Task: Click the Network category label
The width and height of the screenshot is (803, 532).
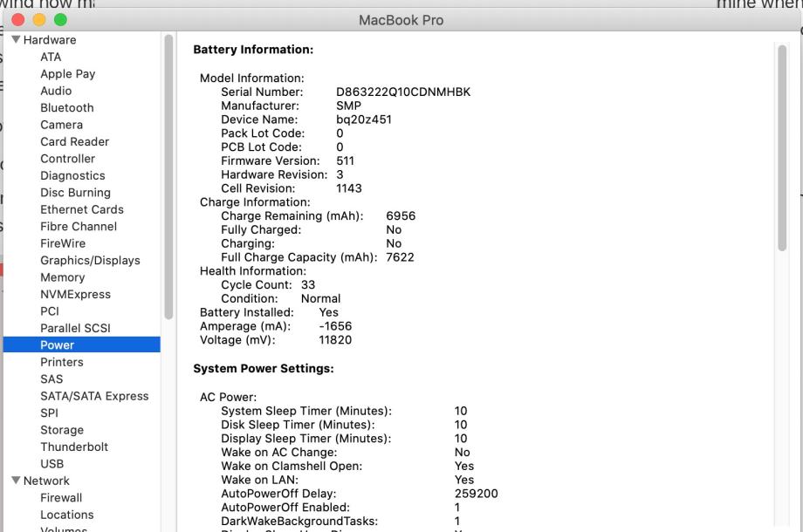Action: pos(46,481)
